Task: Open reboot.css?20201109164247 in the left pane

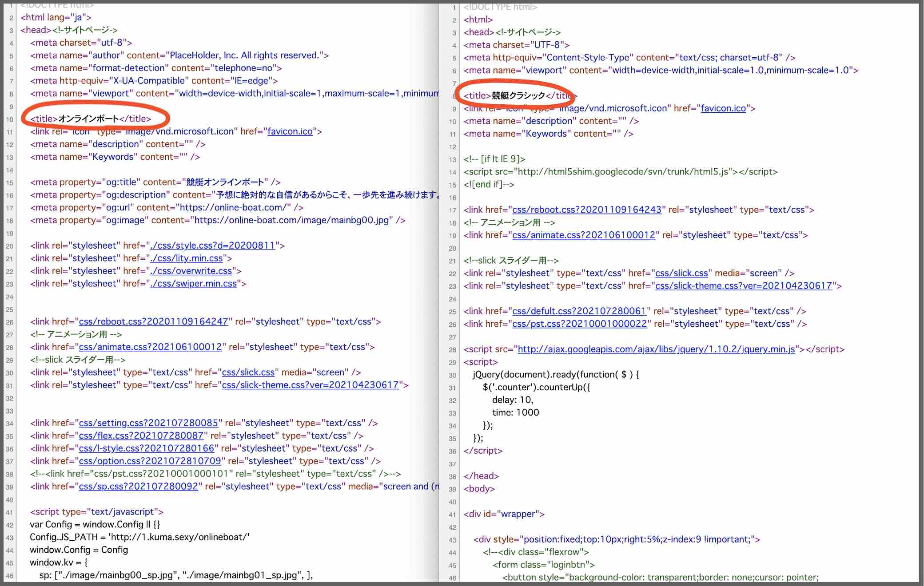Action: (153, 321)
